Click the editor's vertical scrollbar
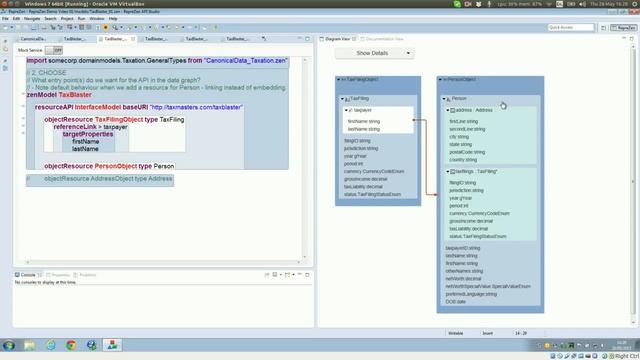This screenshot has width=640, height=360. [305, 158]
